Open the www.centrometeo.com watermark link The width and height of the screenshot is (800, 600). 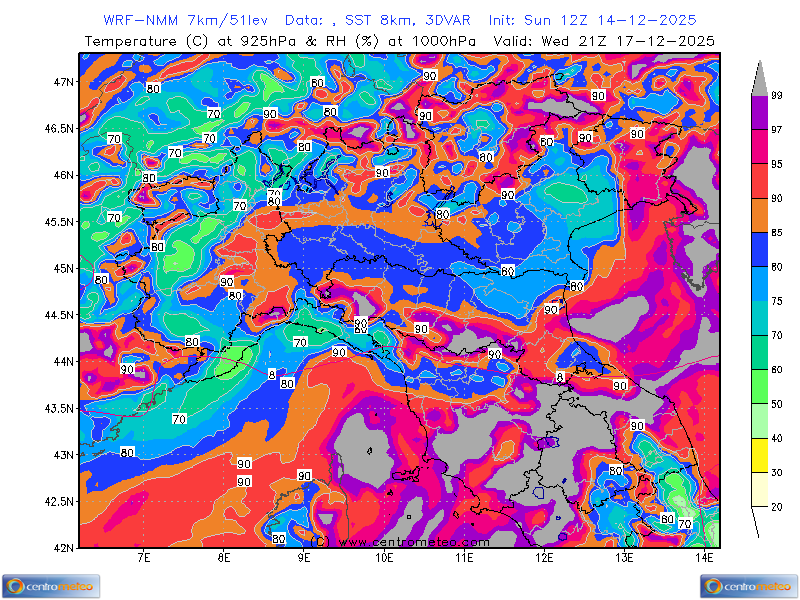(x=400, y=541)
